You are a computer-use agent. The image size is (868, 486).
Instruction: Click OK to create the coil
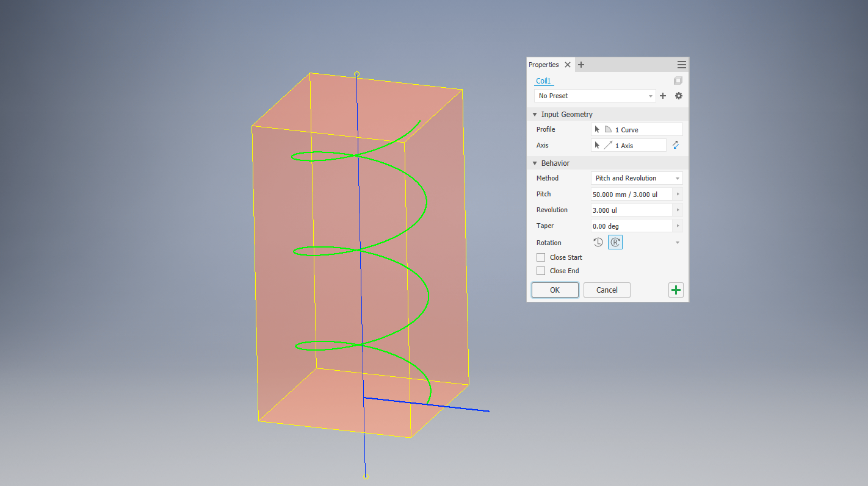(x=554, y=290)
